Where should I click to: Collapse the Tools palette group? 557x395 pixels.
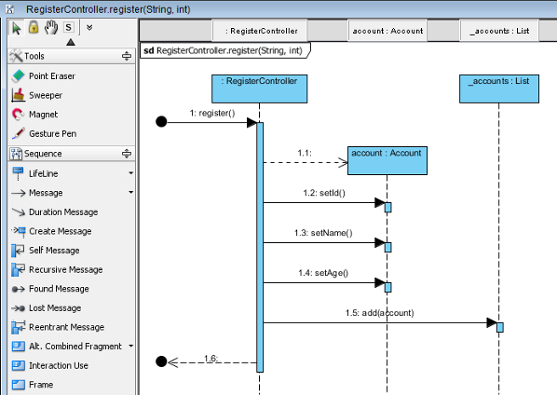126,56
